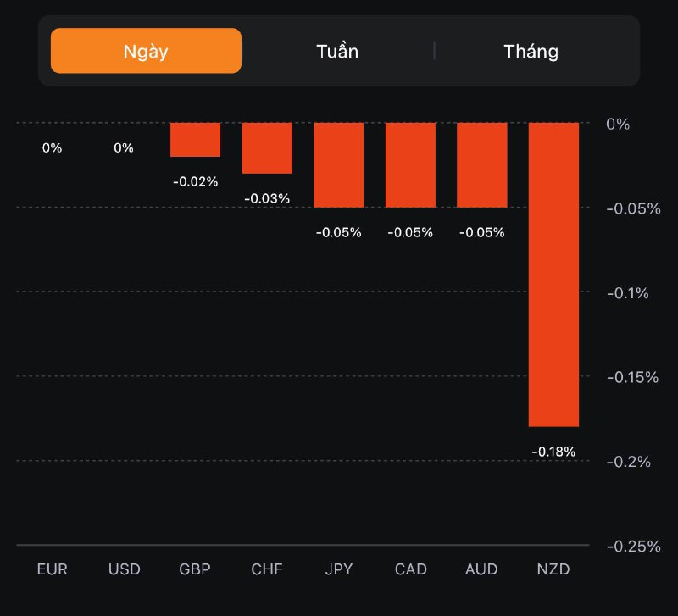Tap the JPY currency label
Screen dimensions: 678x616
tap(339, 569)
